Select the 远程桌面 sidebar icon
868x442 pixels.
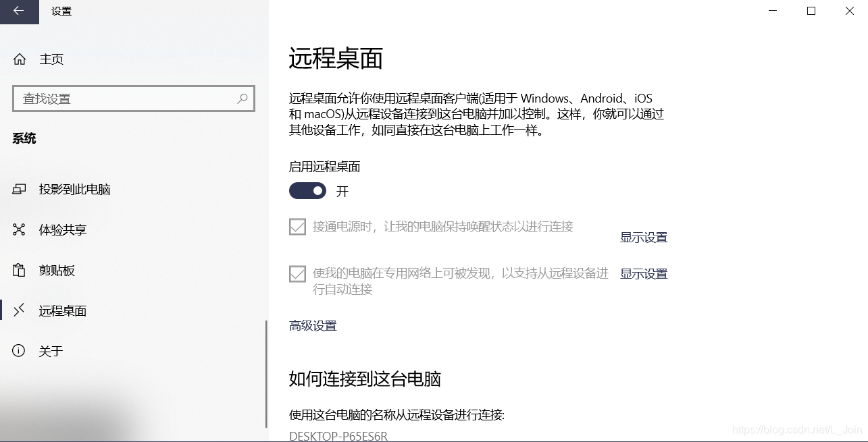click(18, 310)
